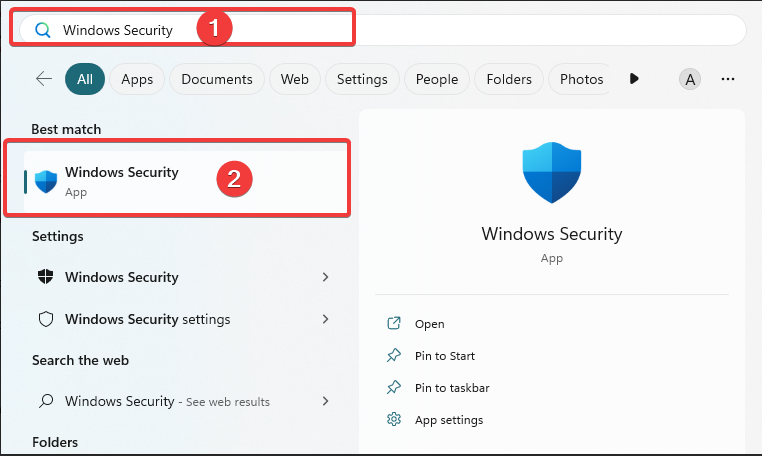Expand chevron for See web results entry
The width and height of the screenshot is (762, 456).
pos(326,401)
